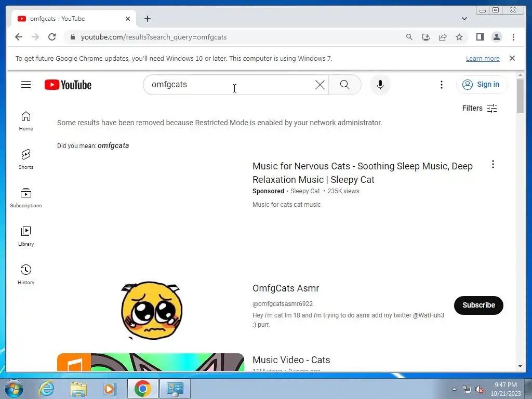Open the Windows Start menu
Viewport: 532px width, 399px height.
14,389
